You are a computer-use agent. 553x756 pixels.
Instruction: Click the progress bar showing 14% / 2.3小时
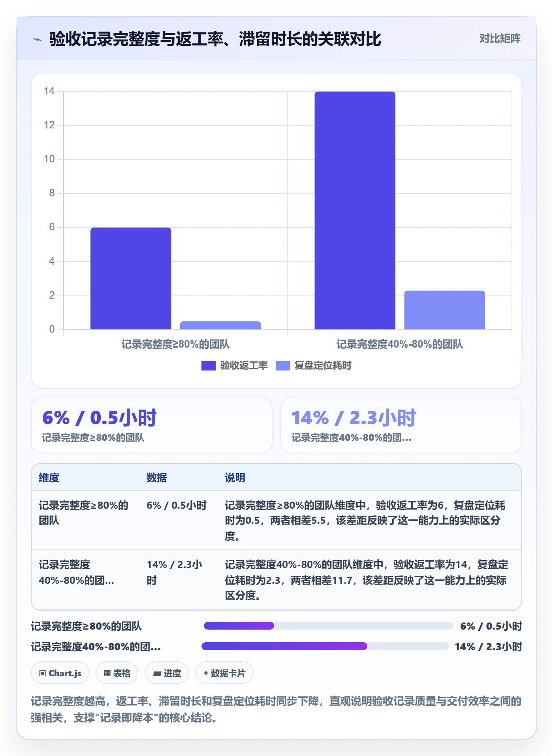coord(325,646)
